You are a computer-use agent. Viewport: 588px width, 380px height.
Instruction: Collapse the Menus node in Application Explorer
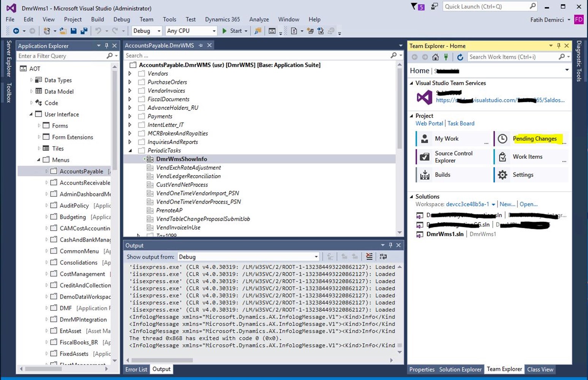coord(39,160)
